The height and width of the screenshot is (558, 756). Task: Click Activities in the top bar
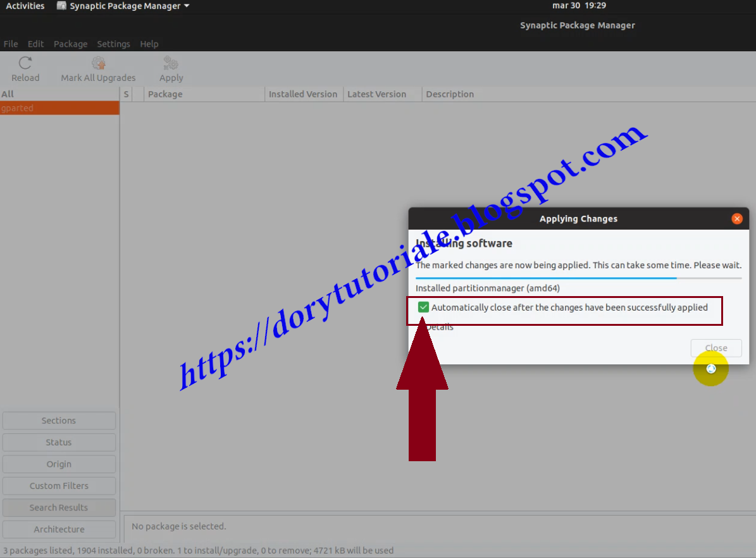click(x=25, y=6)
